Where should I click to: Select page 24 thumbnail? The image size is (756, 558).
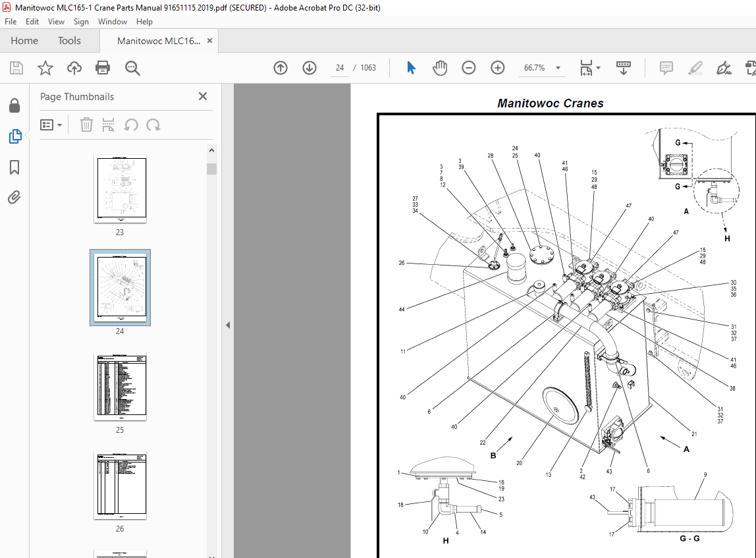[x=120, y=288]
